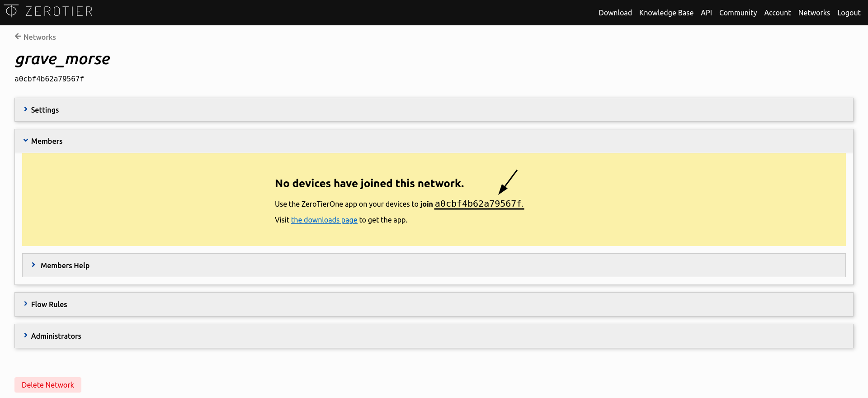Open the API nav link
The height and width of the screenshot is (398, 868).
click(706, 13)
